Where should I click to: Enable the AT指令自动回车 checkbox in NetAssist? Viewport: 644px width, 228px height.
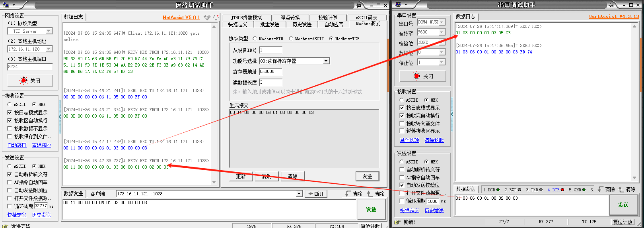tap(10, 182)
